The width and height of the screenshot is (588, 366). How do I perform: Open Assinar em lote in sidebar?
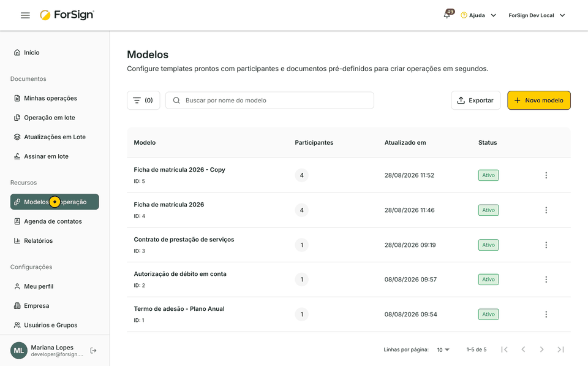pos(41,156)
